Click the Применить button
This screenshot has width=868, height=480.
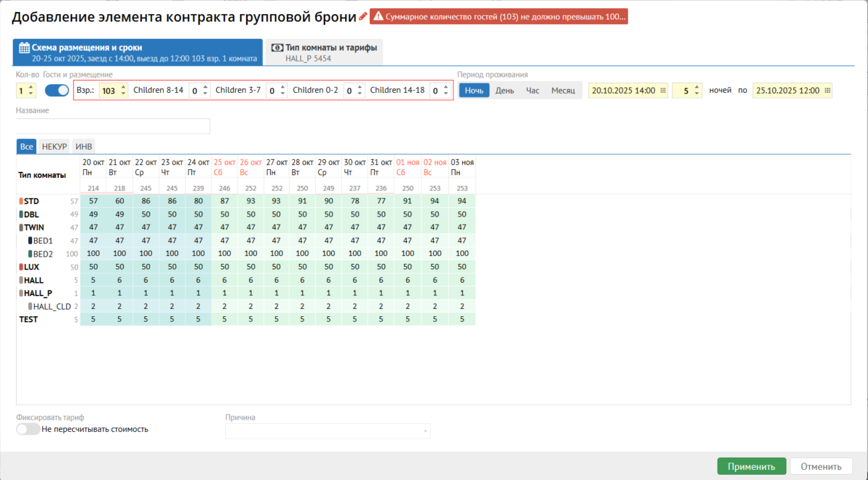pyautogui.click(x=752, y=467)
